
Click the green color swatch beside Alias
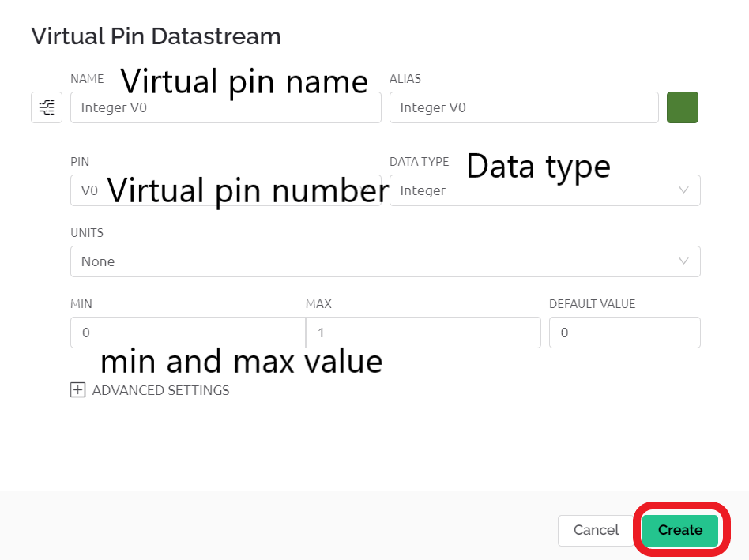coord(682,107)
